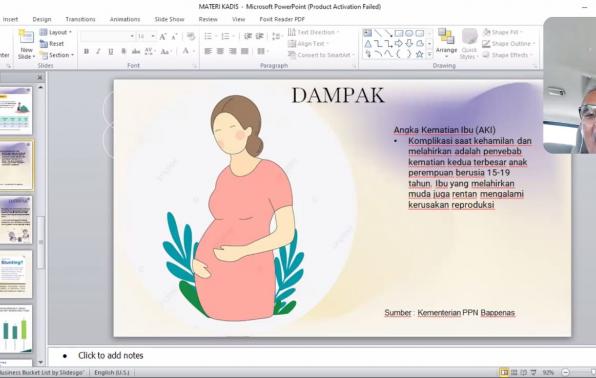Select Curve shape in gallery

388,54
